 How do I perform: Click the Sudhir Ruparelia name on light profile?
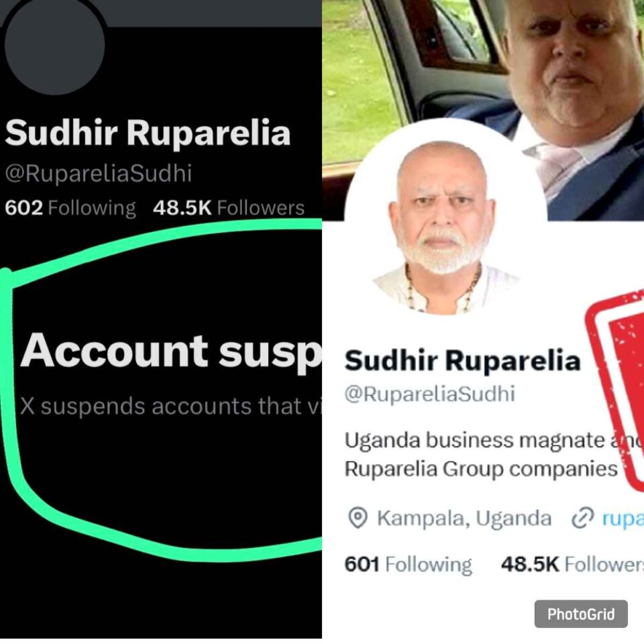point(462,361)
